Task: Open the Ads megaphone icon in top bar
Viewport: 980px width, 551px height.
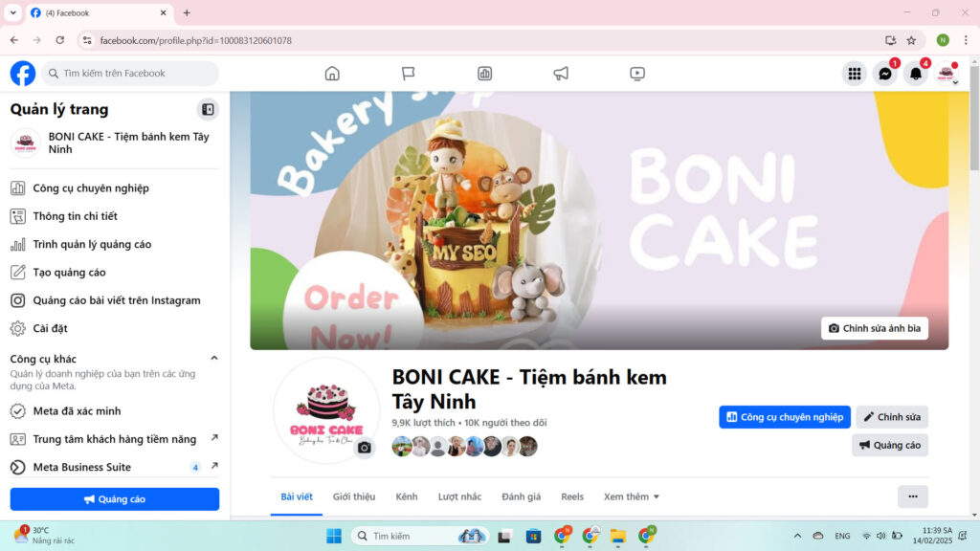Action: pyautogui.click(x=561, y=74)
